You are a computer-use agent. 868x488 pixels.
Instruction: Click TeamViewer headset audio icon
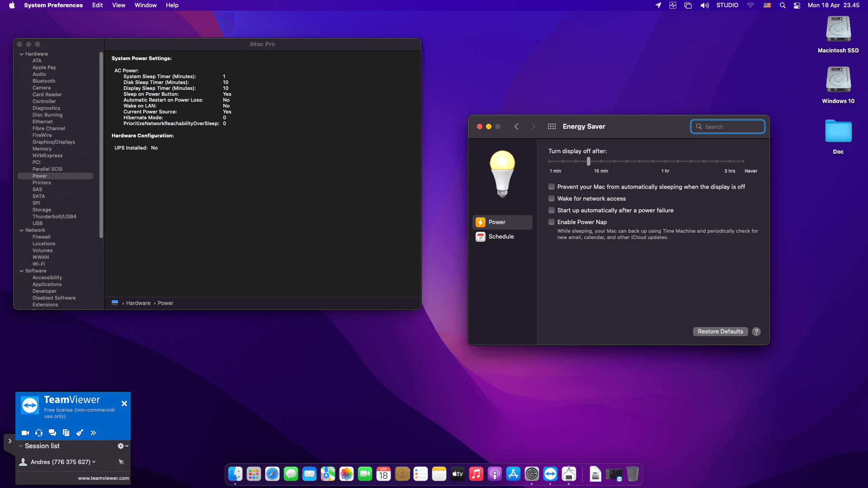coord(39,433)
